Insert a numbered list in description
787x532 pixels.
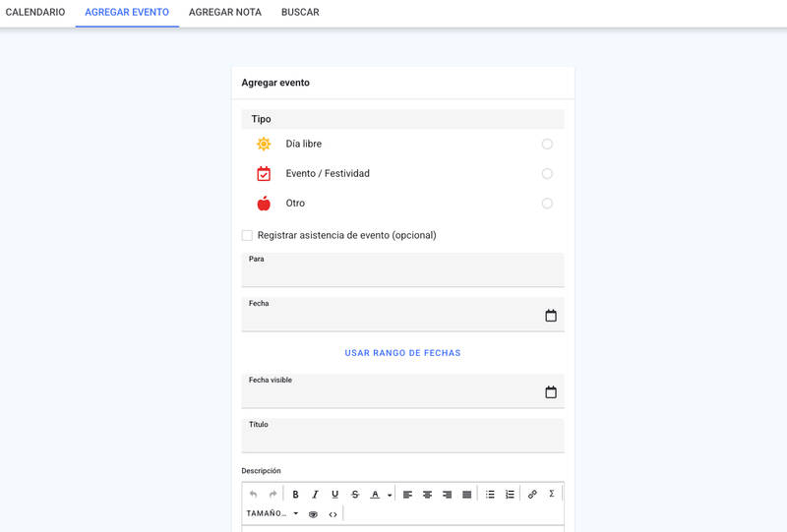[x=510, y=495]
